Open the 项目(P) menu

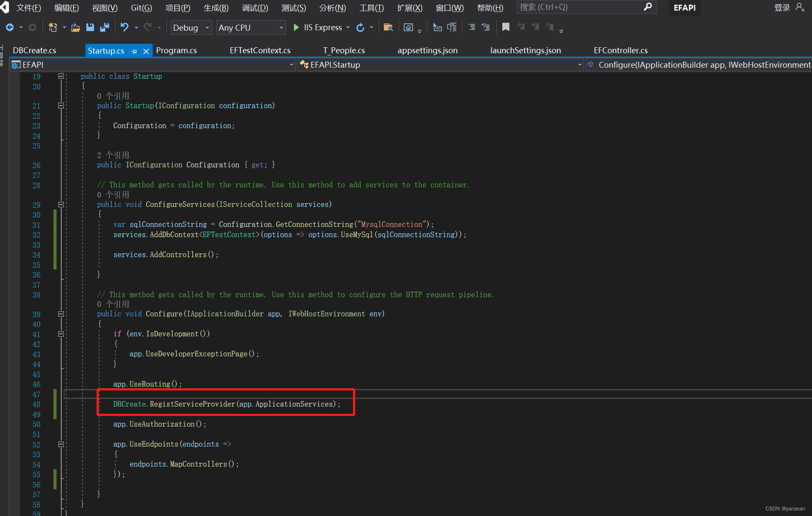[x=178, y=8]
